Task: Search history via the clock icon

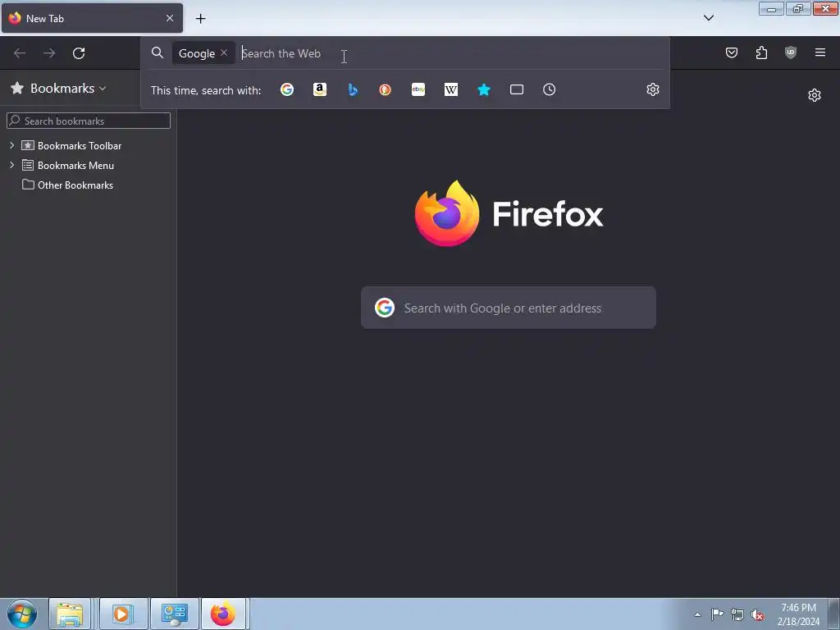Action: coord(549,89)
